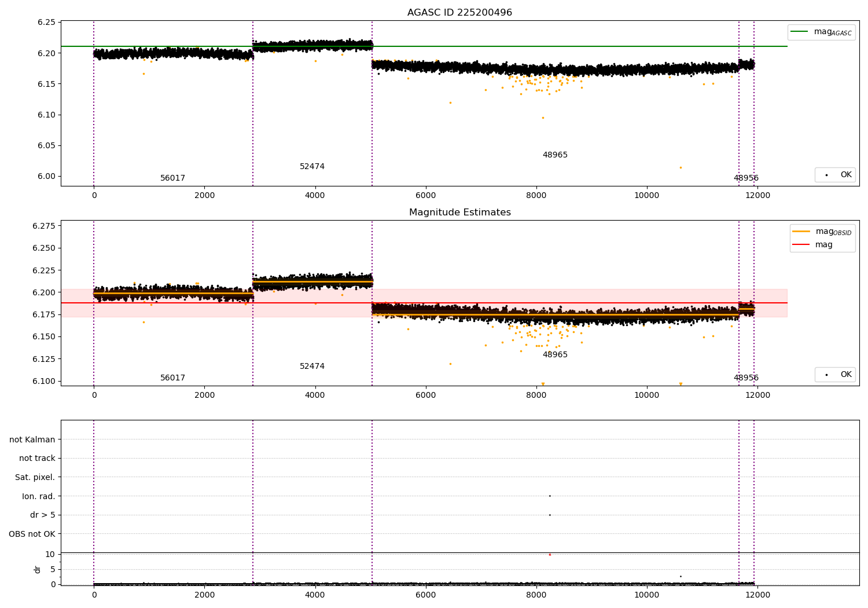Click y-tick 6.25 on top plot
This screenshot has height=608, width=868.
coord(46,22)
